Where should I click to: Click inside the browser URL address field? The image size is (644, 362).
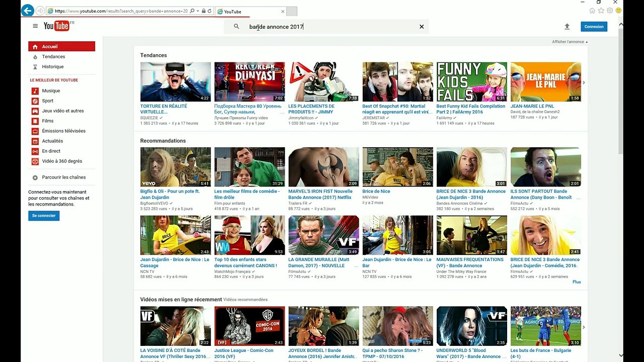pyautogui.click(x=121, y=11)
